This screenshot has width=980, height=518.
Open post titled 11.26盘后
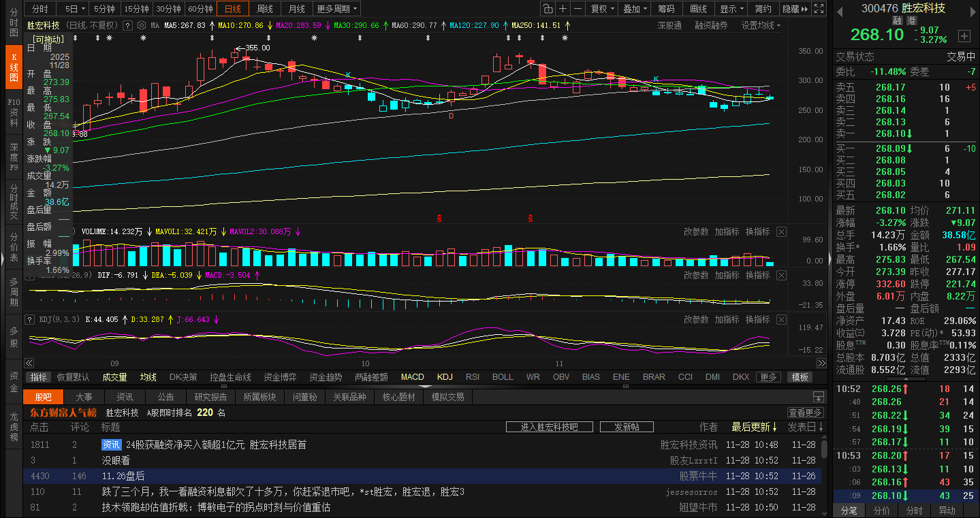[123, 476]
